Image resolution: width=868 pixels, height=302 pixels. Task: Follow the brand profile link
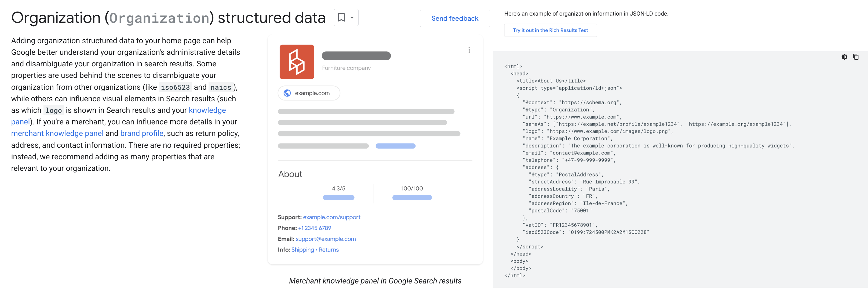coord(141,133)
